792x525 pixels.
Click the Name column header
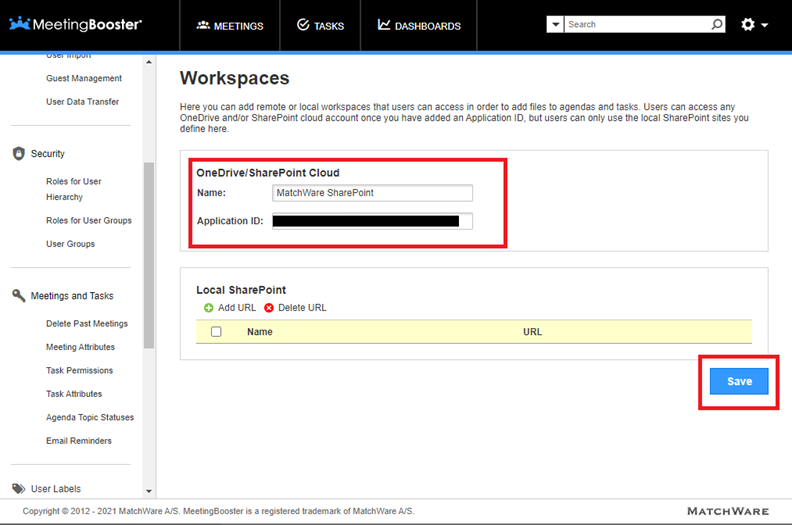point(260,332)
